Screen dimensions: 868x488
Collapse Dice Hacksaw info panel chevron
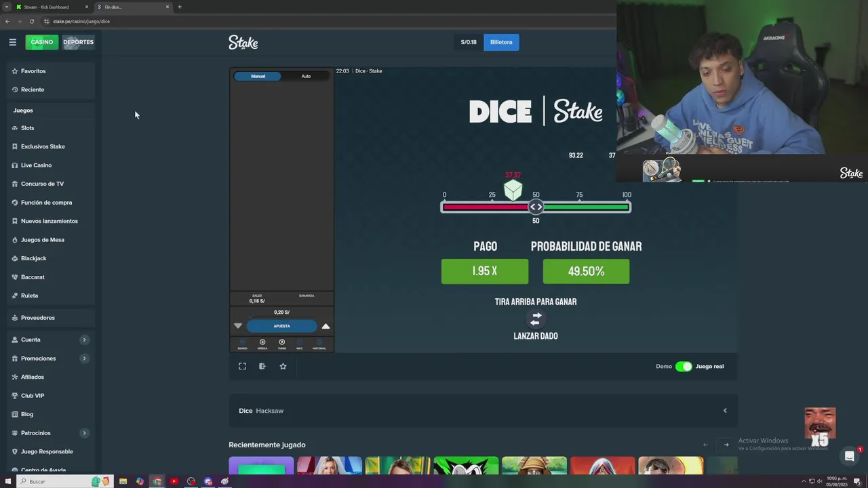pos(725,411)
